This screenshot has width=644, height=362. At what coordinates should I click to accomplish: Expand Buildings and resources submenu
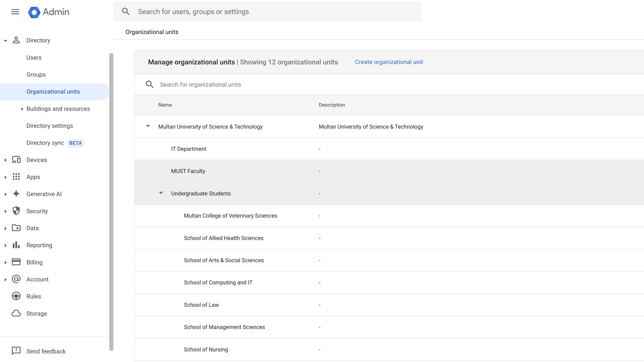point(22,109)
